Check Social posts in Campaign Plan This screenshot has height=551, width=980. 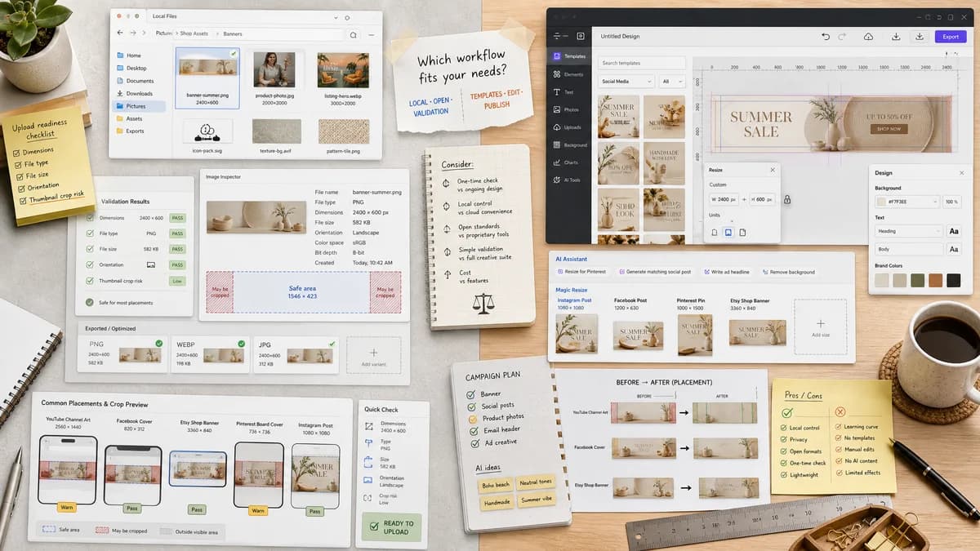point(470,406)
